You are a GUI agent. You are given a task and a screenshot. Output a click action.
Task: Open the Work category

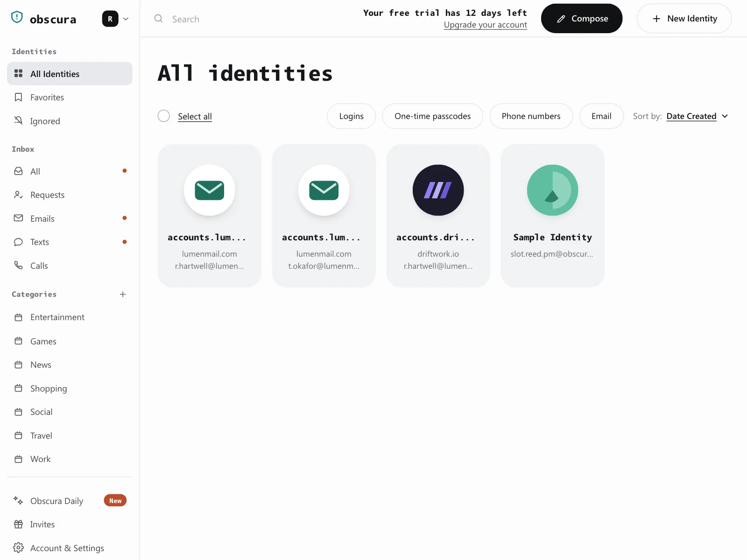point(70,459)
